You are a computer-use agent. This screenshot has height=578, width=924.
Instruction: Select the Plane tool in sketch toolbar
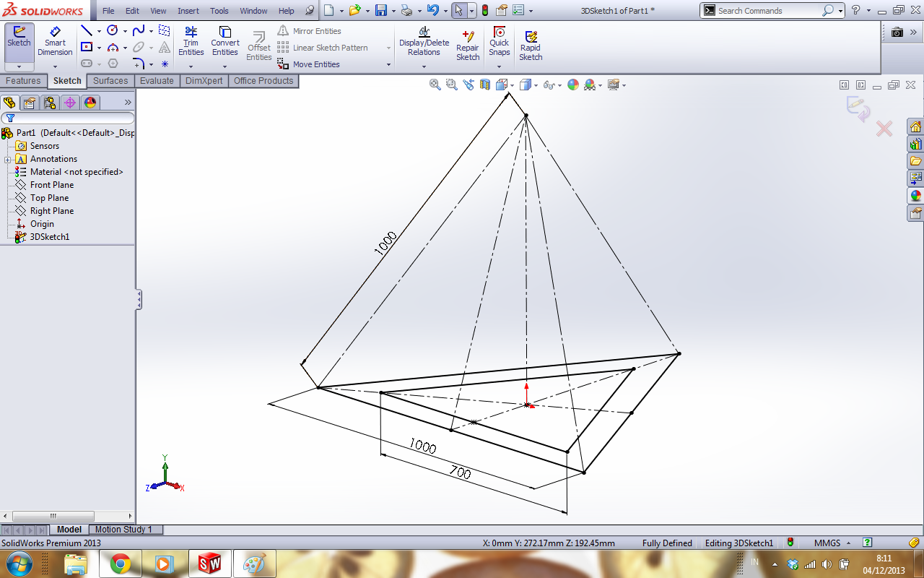(x=165, y=30)
